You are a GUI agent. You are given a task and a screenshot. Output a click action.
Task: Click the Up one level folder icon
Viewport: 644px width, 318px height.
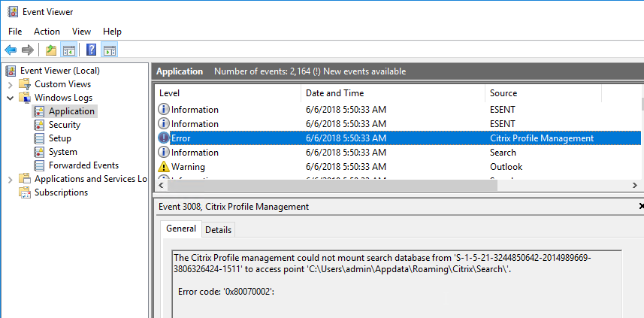click(51, 50)
